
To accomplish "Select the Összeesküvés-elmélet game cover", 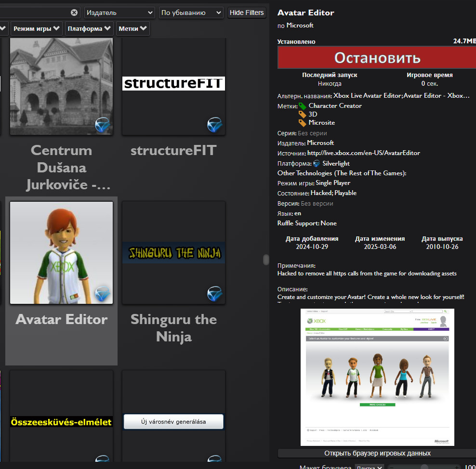I will [61, 416].
